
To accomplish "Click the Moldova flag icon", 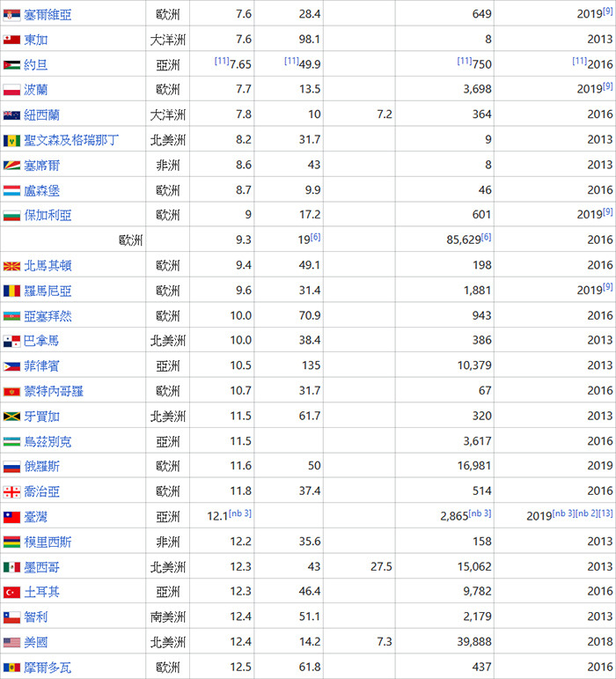I will 11,668.
